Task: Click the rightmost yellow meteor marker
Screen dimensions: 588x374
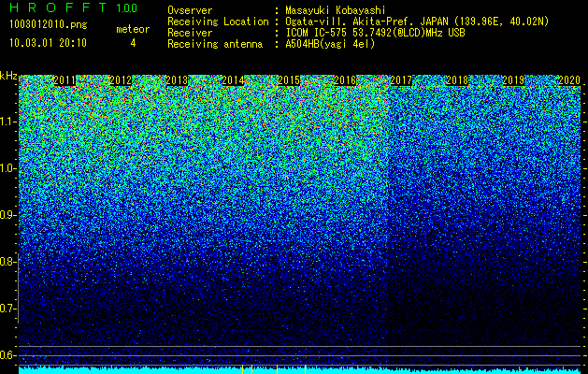Action: [x=306, y=369]
